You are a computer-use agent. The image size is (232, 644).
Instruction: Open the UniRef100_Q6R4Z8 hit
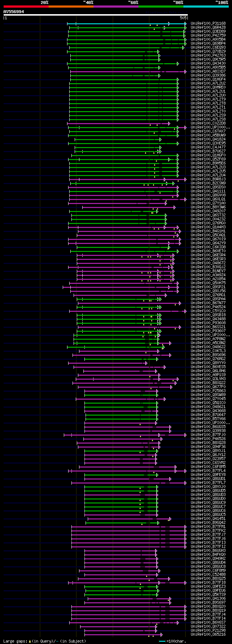pyautogui.click(x=208, y=28)
